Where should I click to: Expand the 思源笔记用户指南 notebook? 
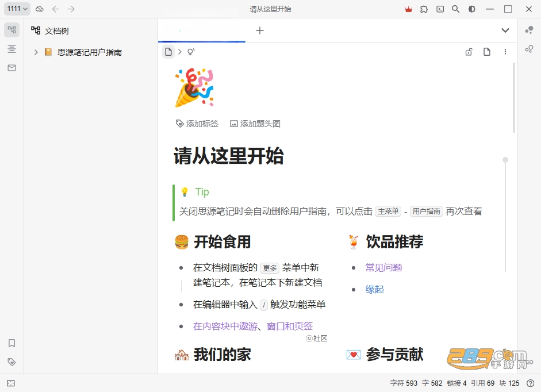coord(36,52)
